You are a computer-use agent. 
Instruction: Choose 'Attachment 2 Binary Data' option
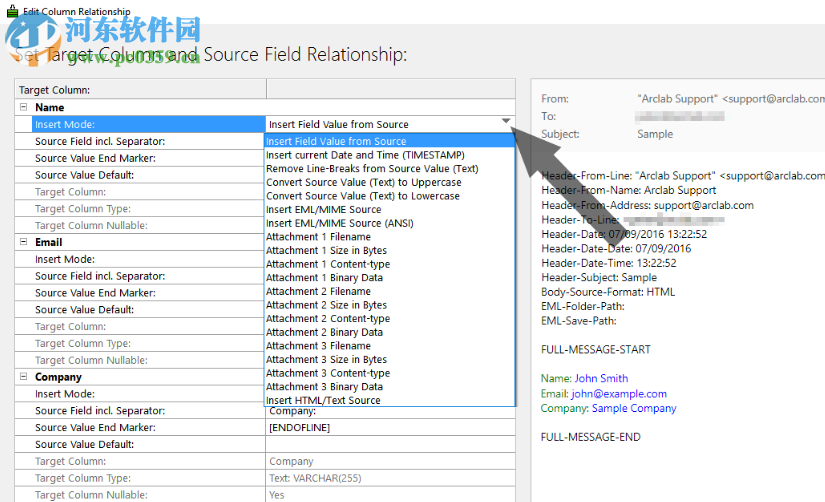389,332
